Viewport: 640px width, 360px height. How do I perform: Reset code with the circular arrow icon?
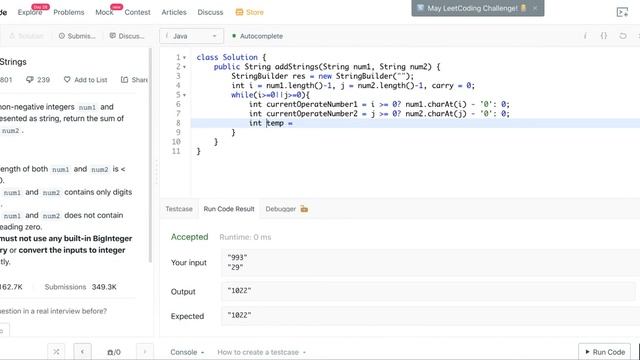[622, 36]
